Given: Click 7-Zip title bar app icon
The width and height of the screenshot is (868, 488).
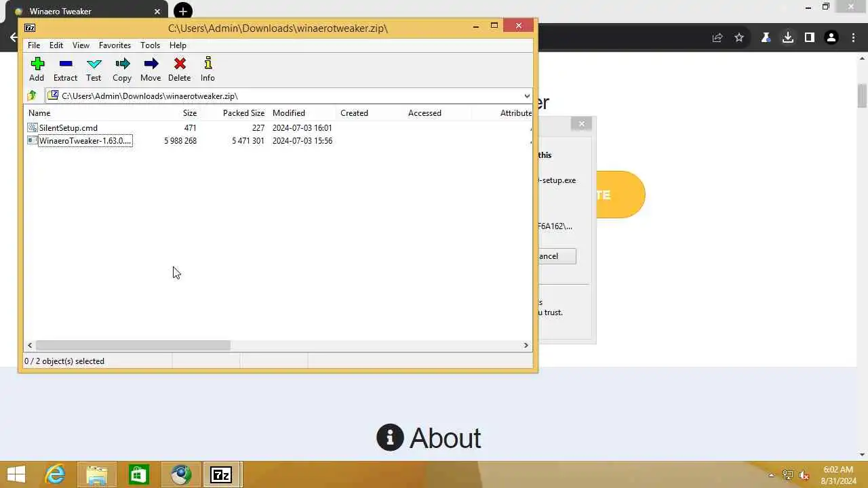Looking at the screenshot, I should pyautogui.click(x=30, y=28).
